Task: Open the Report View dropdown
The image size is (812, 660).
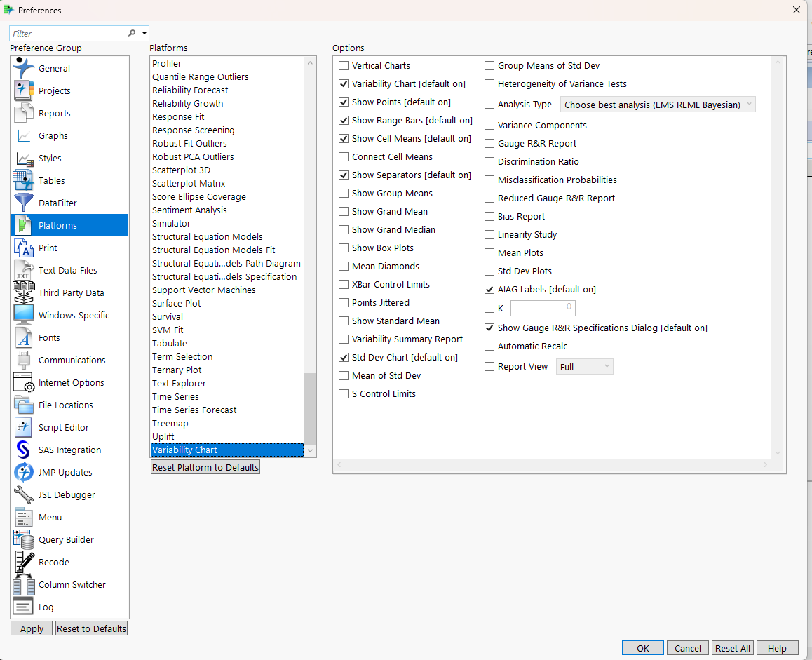Action: 584,366
